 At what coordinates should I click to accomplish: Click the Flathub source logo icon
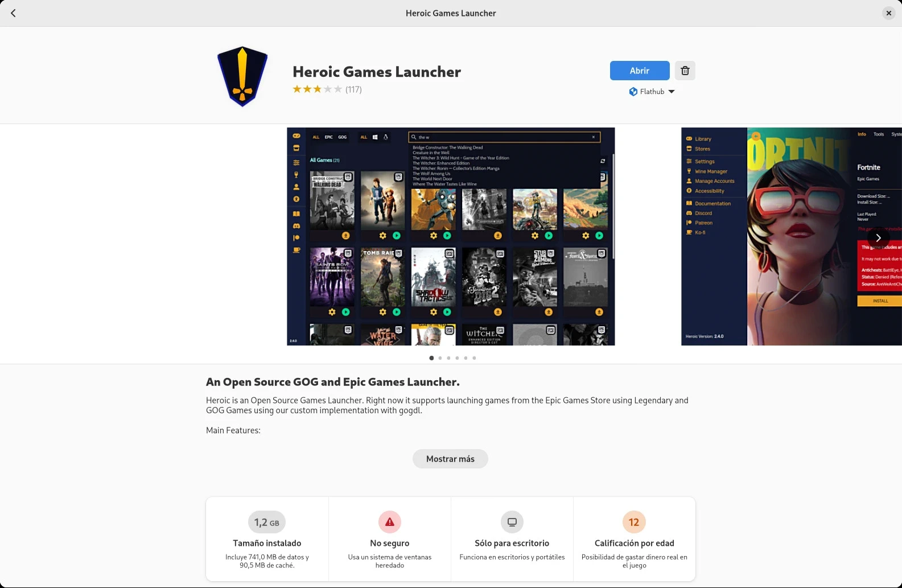point(633,92)
